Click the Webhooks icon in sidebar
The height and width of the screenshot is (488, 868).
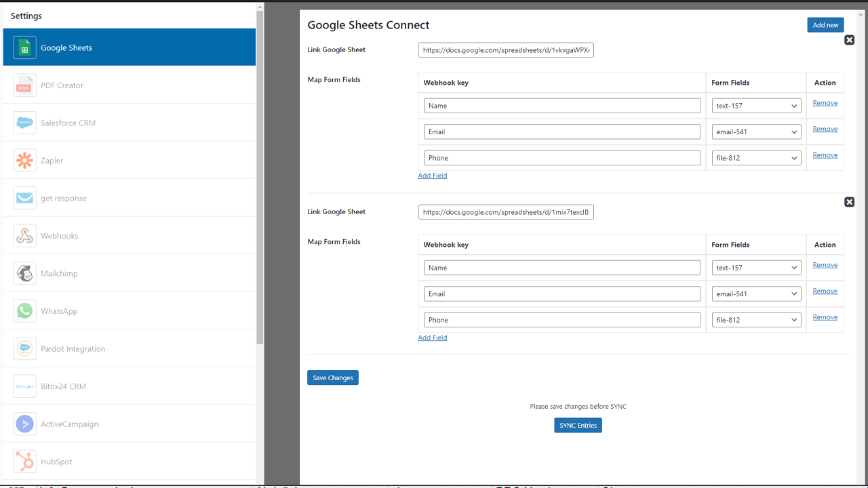(x=24, y=236)
